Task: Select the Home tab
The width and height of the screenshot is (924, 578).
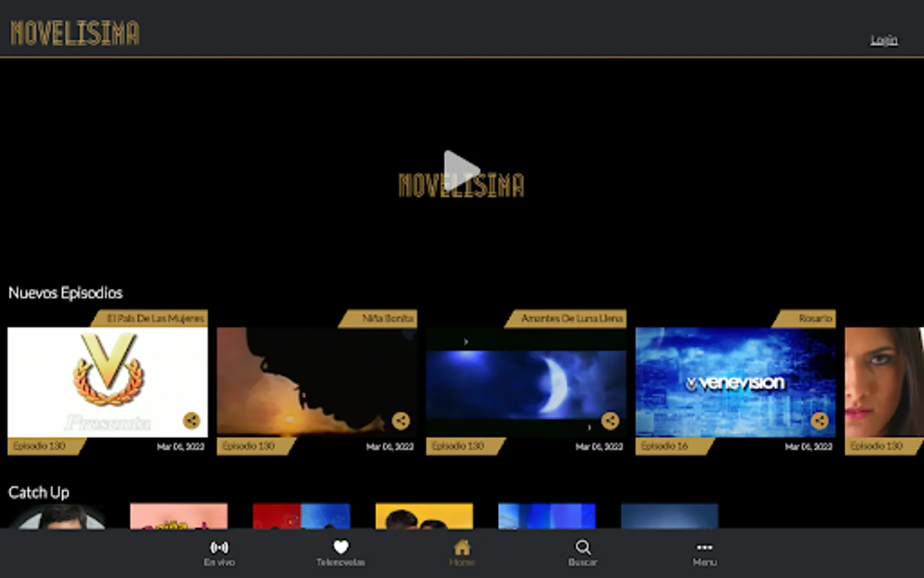Action: (461, 553)
